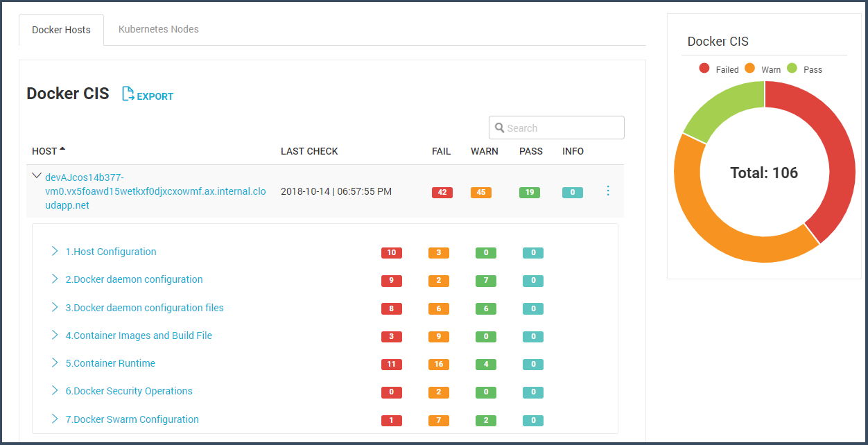Open the 2.Docker daemon configuration link
Screen dimensions: 868x445
pos(134,279)
